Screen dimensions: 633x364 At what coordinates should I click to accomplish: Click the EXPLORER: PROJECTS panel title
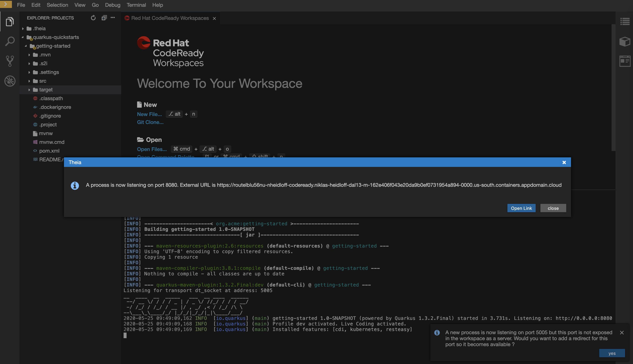(50, 18)
